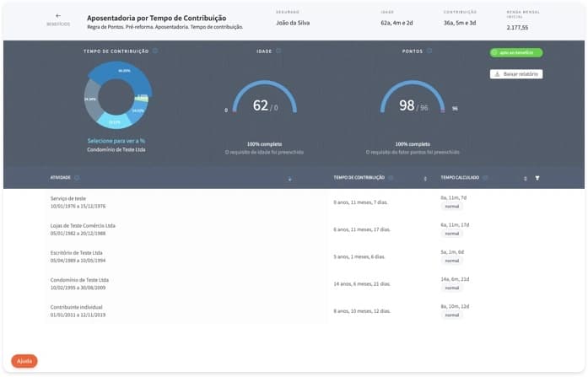Sort by Tempo Calculado column arrows
The height and width of the screenshot is (377, 588).
tap(525, 179)
